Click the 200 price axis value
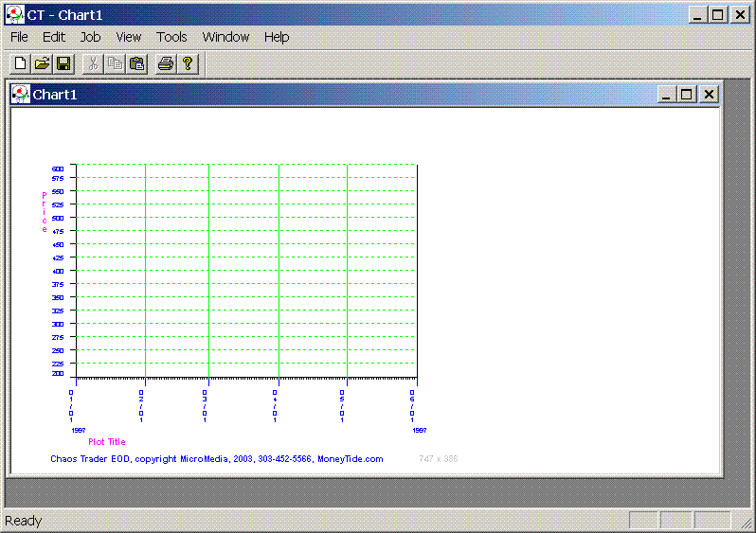 tap(58, 374)
